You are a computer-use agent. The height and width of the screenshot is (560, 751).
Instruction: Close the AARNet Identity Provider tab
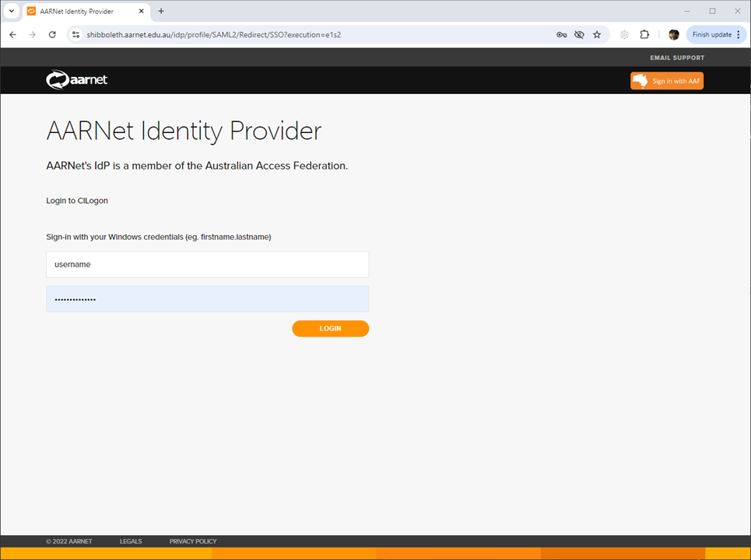click(142, 11)
